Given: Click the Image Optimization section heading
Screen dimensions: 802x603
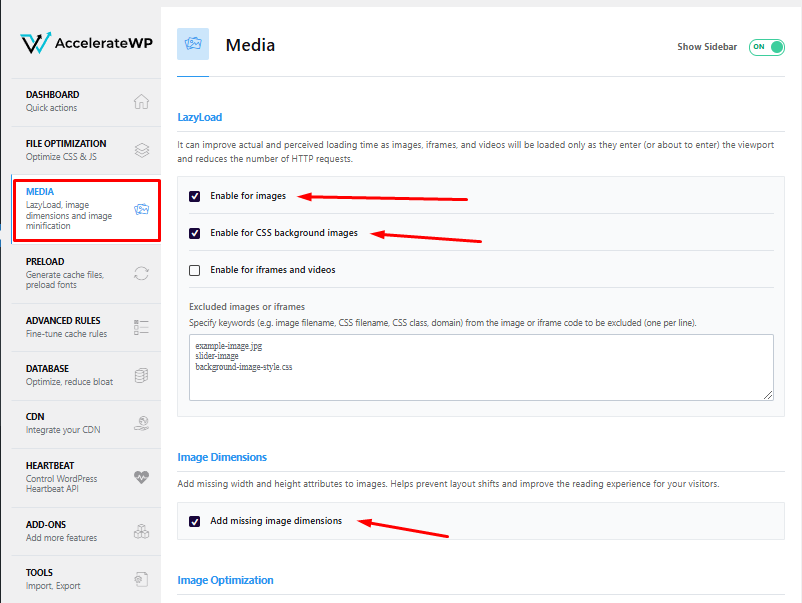Looking at the screenshot, I should (226, 580).
